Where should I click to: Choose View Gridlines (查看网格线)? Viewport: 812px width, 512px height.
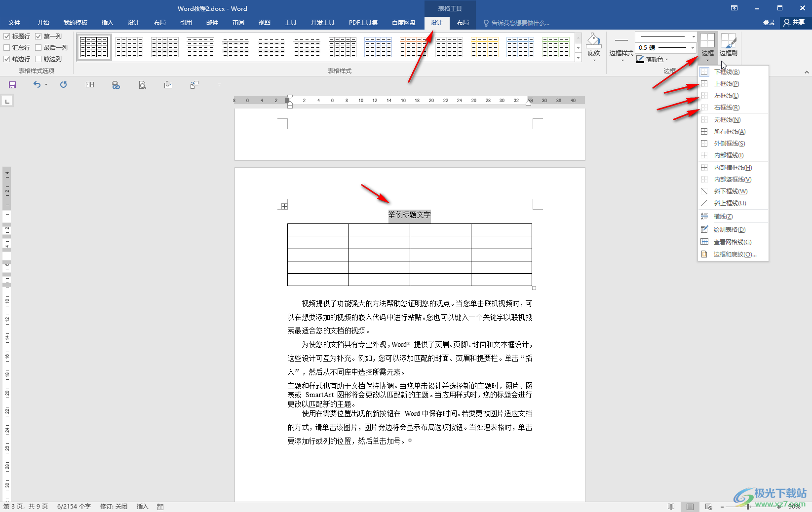(733, 242)
